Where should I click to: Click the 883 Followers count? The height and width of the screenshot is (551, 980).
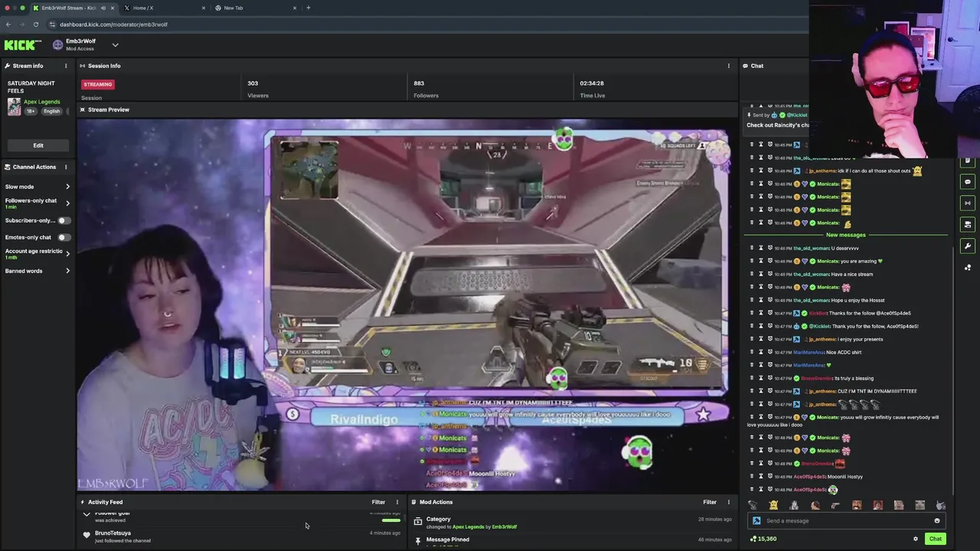point(419,83)
